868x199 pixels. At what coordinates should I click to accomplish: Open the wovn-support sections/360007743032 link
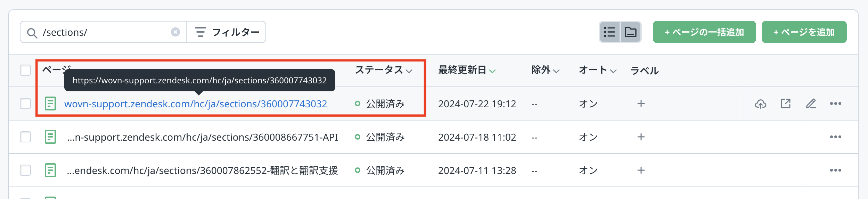tap(196, 104)
